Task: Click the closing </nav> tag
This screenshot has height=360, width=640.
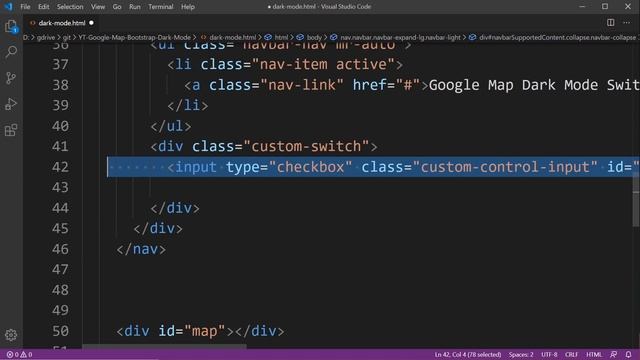Action: click(x=141, y=249)
